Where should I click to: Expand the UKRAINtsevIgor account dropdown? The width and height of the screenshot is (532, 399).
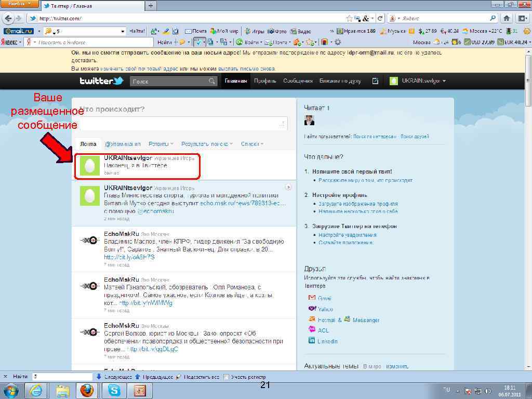click(444, 81)
